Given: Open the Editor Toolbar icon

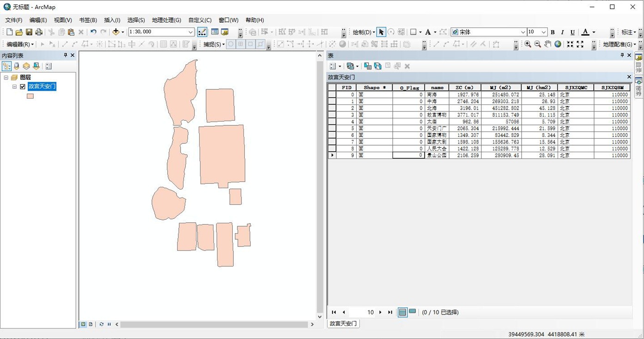Looking at the screenshot, I should click(x=202, y=32).
